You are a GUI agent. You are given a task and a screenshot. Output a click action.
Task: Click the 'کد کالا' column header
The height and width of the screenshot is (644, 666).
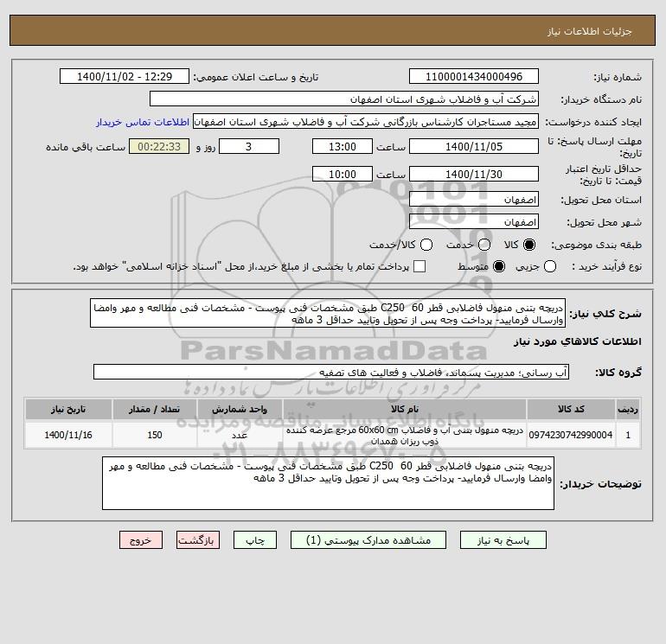pos(571,409)
